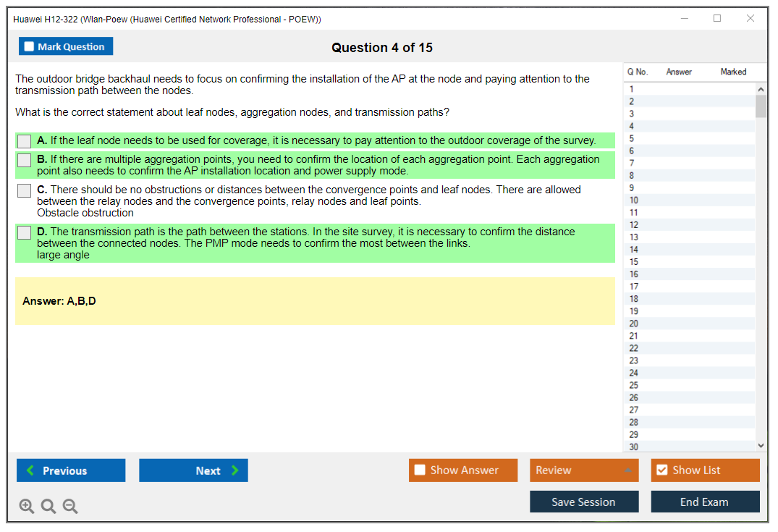Select answer option B checkbox

click(25, 160)
